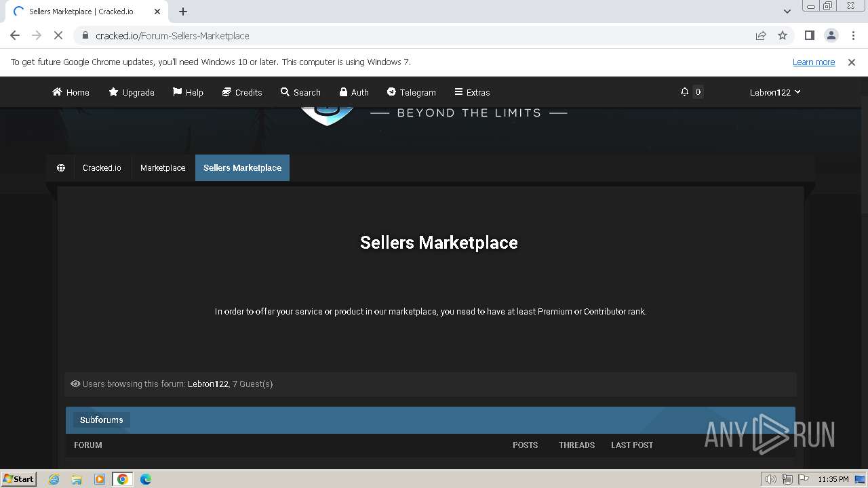Expand the Lebron122 user dropdown
The width and height of the screenshot is (868, 488).
(775, 92)
